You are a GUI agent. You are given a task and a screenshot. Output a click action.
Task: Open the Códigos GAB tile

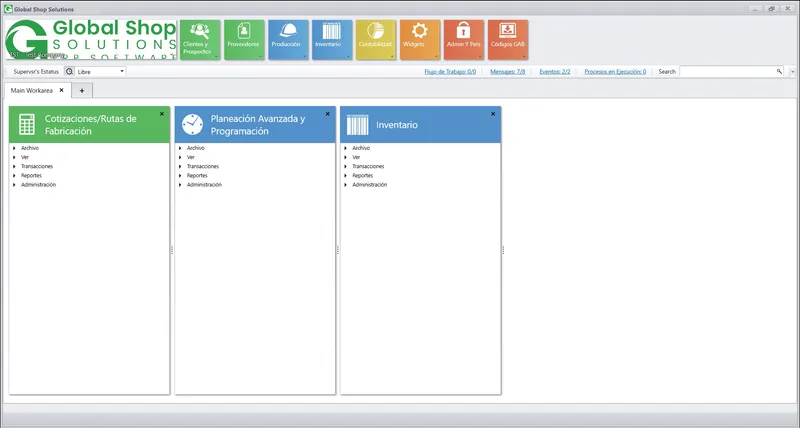pyautogui.click(x=508, y=40)
